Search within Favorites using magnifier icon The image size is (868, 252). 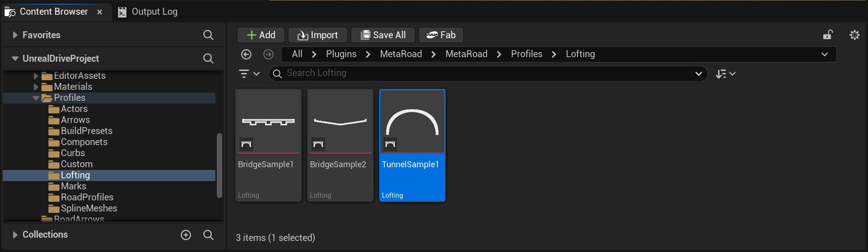click(208, 35)
